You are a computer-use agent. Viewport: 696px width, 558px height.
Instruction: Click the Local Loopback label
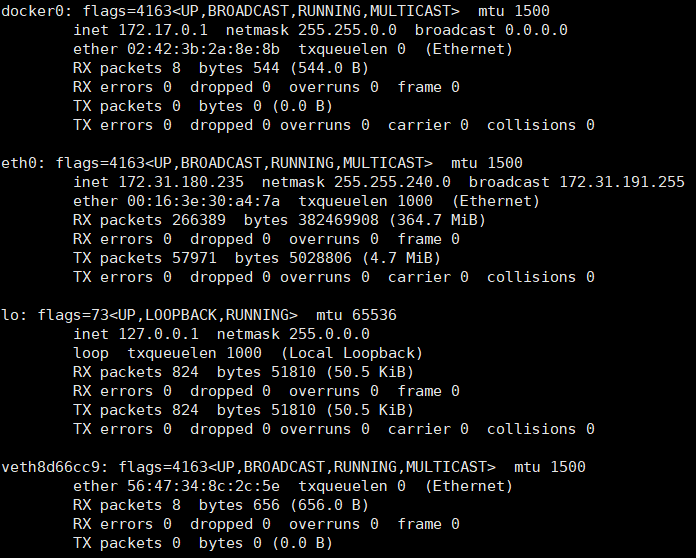pos(352,353)
